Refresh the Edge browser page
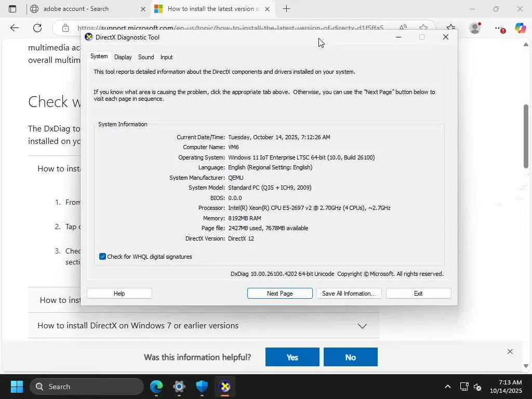This screenshot has height=399, width=532. click(37, 28)
